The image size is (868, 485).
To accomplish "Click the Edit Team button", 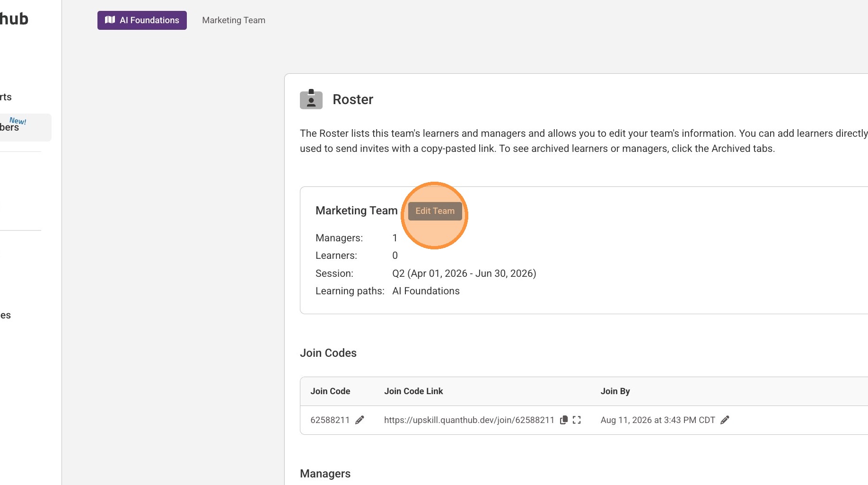I will tap(435, 211).
